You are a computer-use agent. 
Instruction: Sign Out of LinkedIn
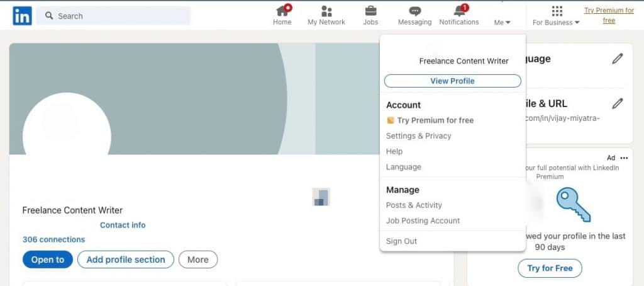pyautogui.click(x=401, y=241)
